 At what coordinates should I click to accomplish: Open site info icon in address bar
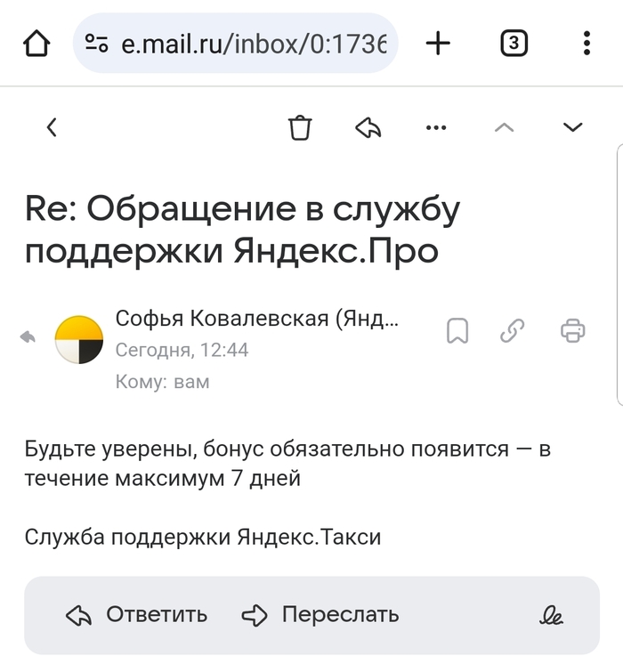coord(96,43)
